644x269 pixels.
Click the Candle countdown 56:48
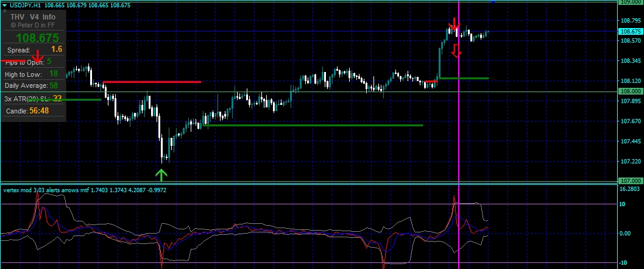[x=39, y=110]
